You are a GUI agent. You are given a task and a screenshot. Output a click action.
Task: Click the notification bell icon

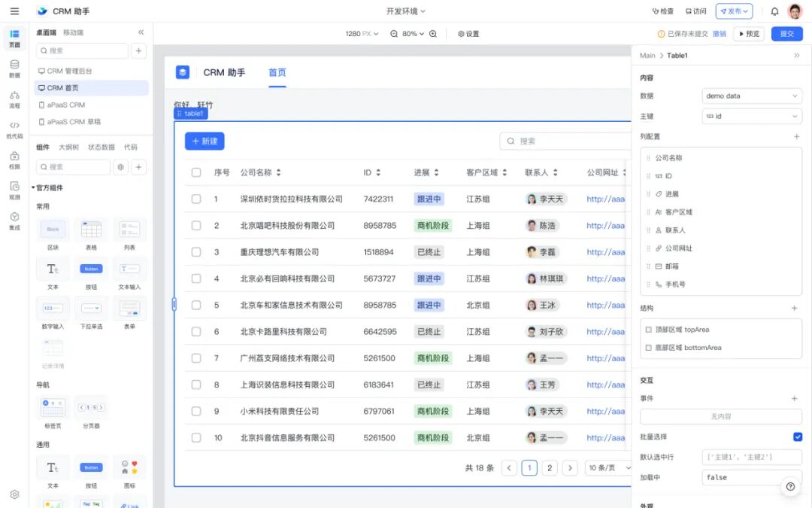(x=774, y=11)
